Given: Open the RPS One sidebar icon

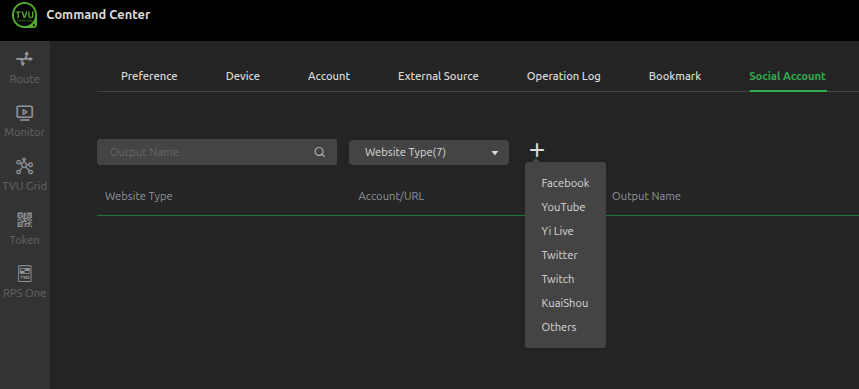Looking at the screenshot, I should [x=25, y=273].
